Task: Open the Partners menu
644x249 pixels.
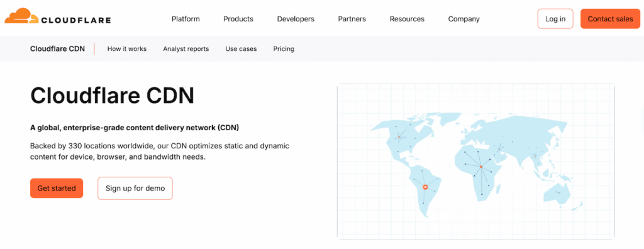Action: point(352,19)
